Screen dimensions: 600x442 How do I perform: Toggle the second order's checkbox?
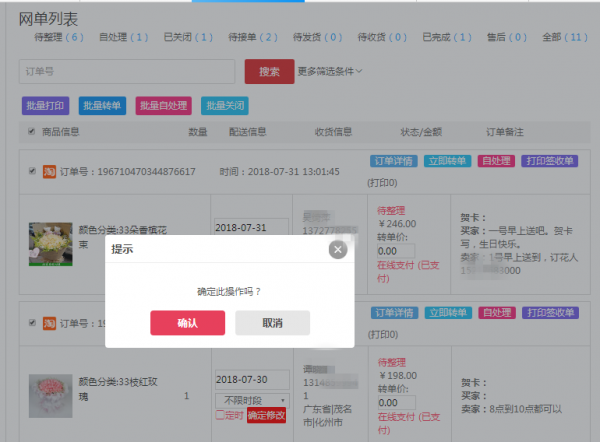pos(32,323)
